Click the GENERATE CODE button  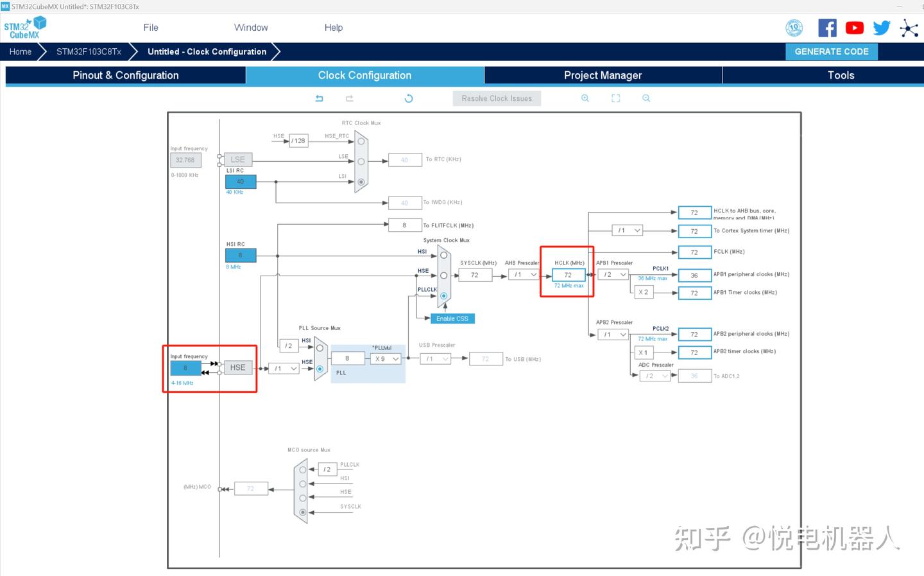pyautogui.click(x=832, y=51)
